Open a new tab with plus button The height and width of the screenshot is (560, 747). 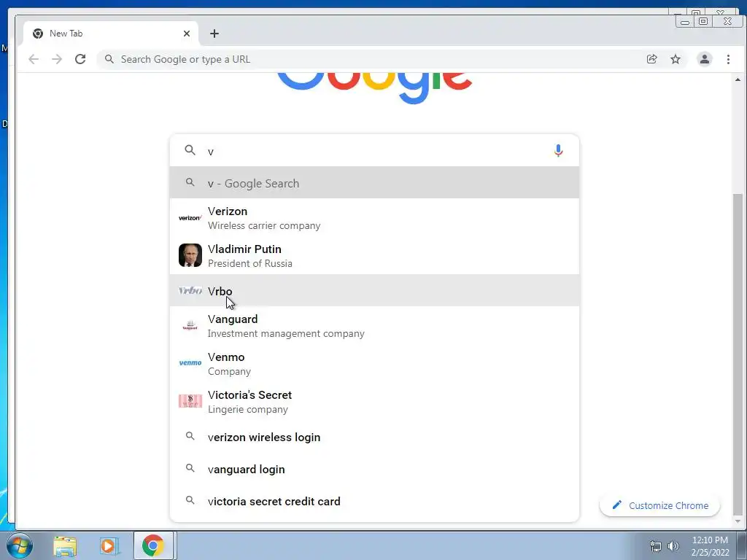pos(214,34)
